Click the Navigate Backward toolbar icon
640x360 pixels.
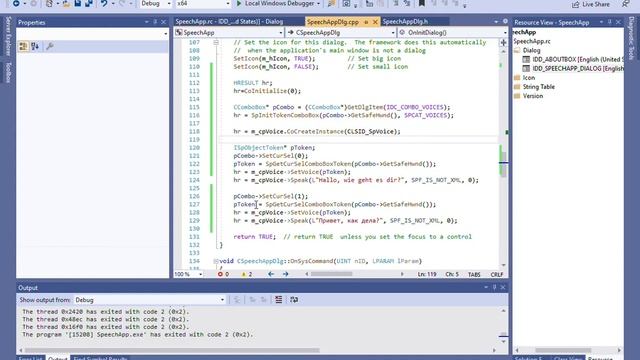pyautogui.click(x=16, y=4)
